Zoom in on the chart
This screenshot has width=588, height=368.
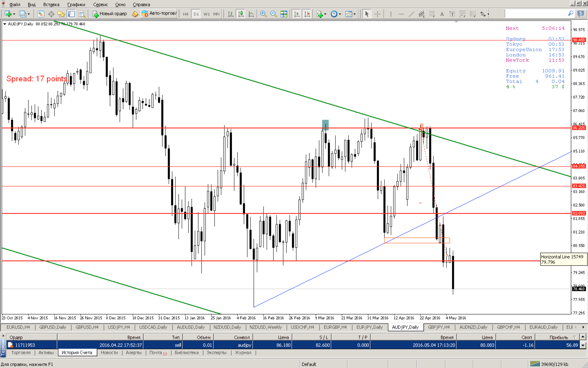[263, 14]
